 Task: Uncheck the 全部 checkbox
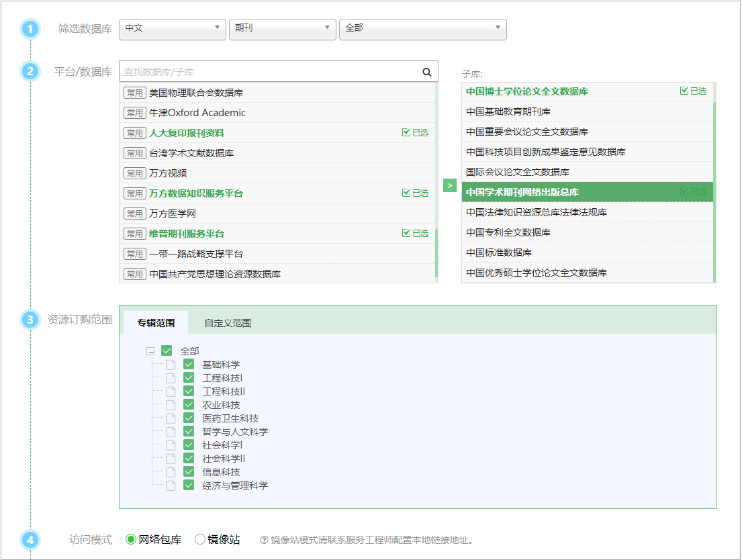click(167, 351)
